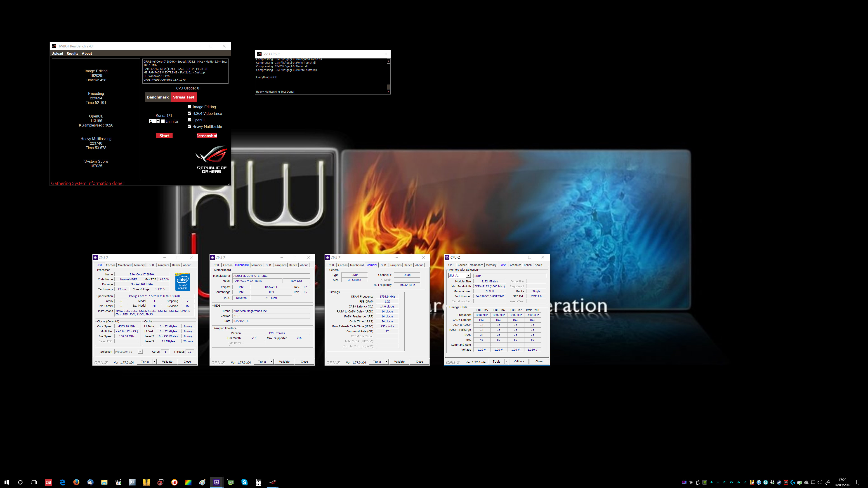Open Thunderbird mail from the taskbar

point(90,482)
